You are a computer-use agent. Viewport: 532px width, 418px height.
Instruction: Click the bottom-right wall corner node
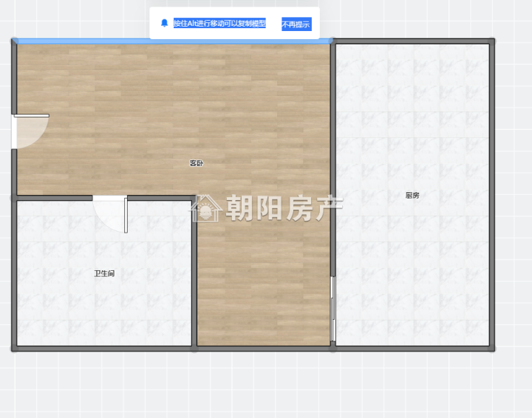point(492,347)
